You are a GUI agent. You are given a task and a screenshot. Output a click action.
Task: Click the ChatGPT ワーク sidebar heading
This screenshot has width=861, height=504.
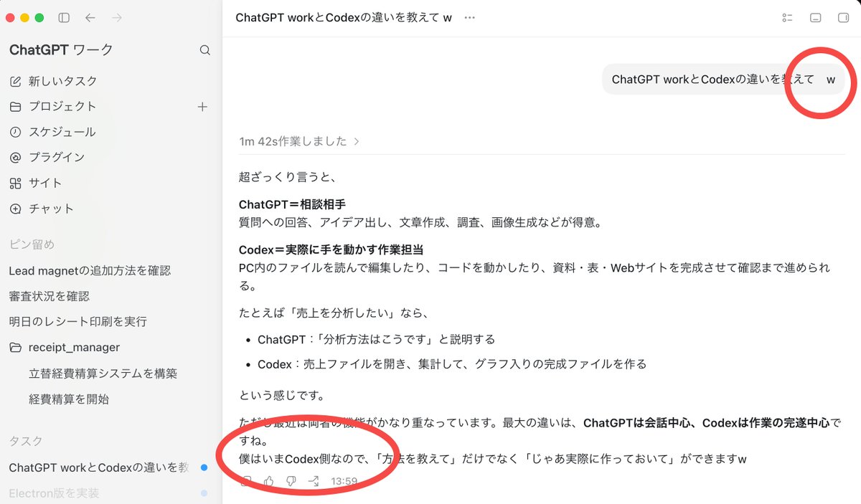tap(61, 50)
